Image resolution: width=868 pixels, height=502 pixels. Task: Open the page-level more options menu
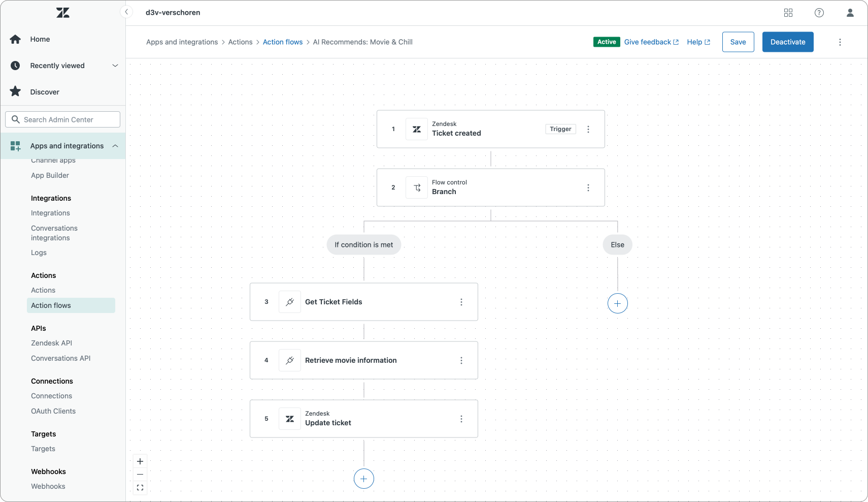(x=840, y=42)
